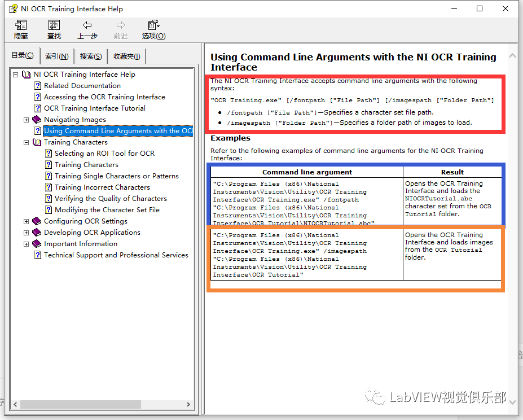
Task: Expand the Configuring OCR Settings node
Action: (x=26, y=221)
